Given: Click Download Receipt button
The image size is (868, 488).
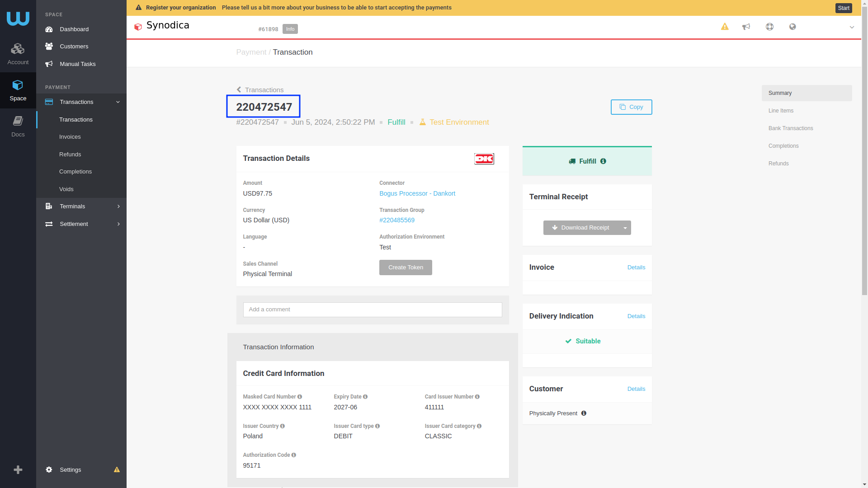Looking at the screenshot, I should point(580,228).
